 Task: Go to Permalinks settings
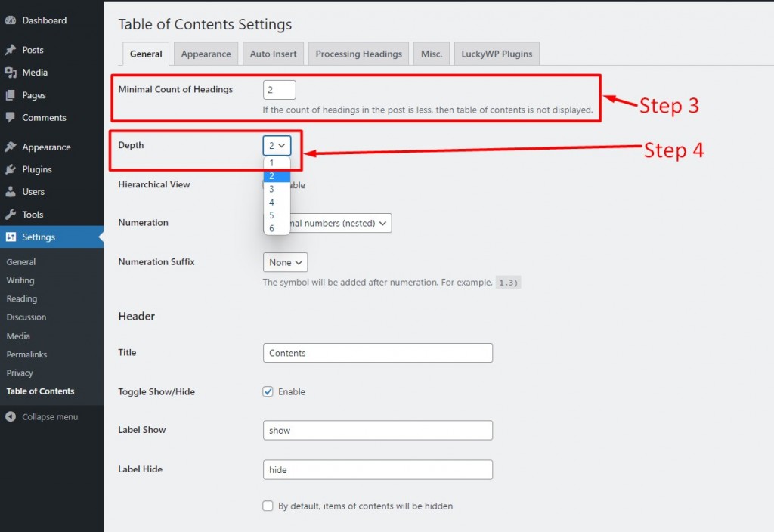(x=26, y=354)
